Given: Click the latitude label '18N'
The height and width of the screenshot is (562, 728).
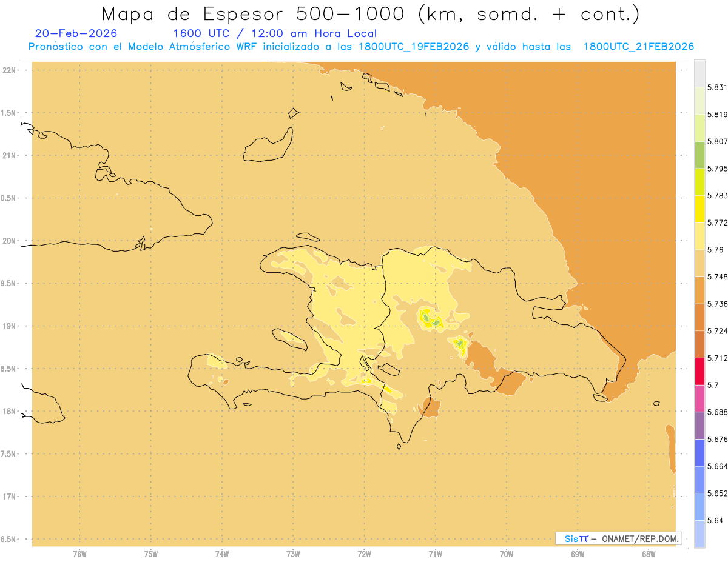Looking at the screenshot, I should (x=8, y=411).
